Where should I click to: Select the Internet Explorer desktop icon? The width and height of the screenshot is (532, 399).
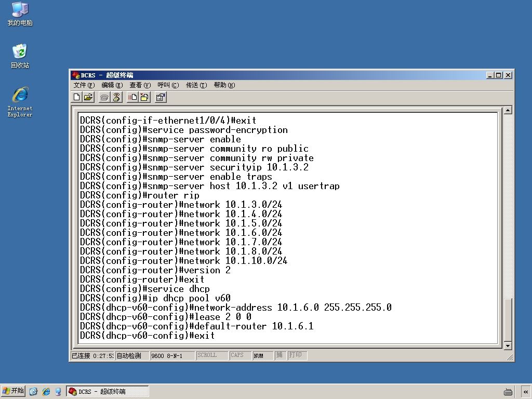(20, 102)
